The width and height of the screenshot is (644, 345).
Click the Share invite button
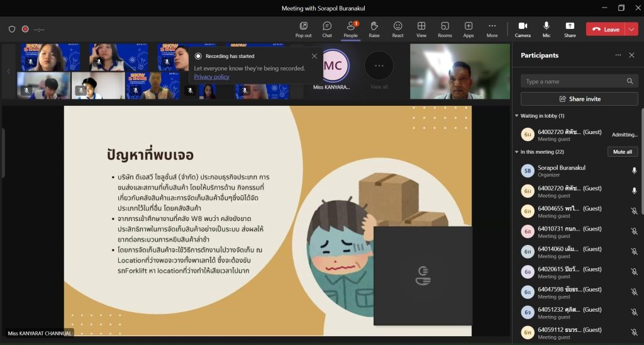click(x=579, y=99)
